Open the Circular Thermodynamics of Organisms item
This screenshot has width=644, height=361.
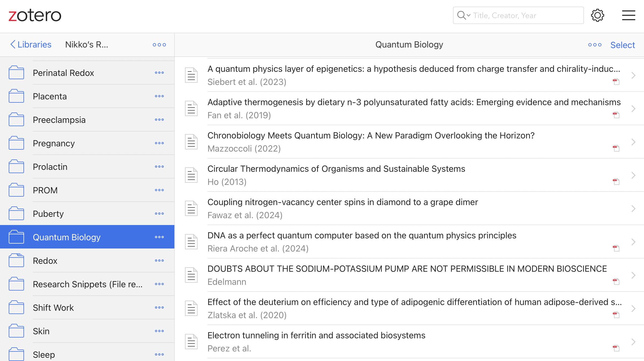pos(336,169)
